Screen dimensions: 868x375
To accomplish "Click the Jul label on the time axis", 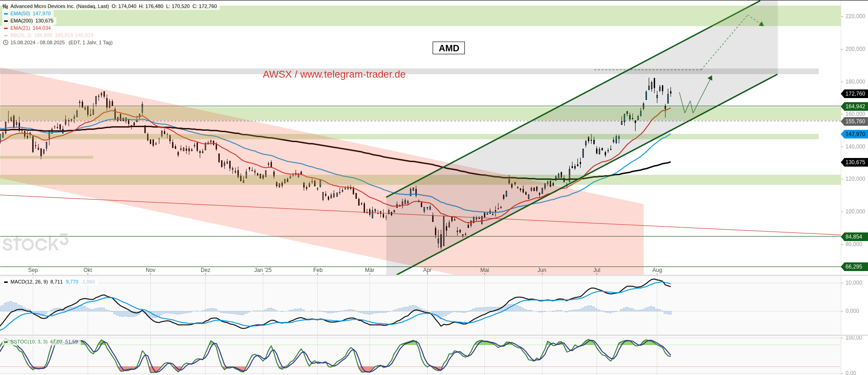I will click(597, 270).
